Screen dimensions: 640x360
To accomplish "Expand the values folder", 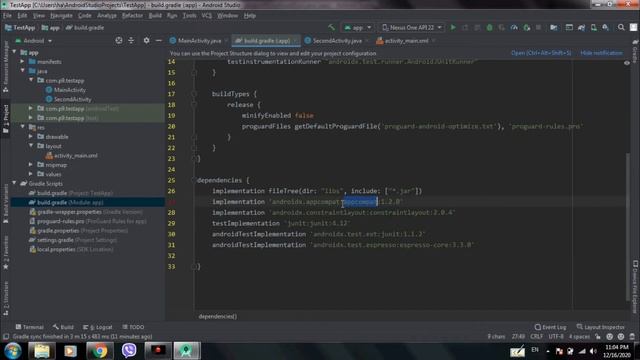I will pos(31,174).
